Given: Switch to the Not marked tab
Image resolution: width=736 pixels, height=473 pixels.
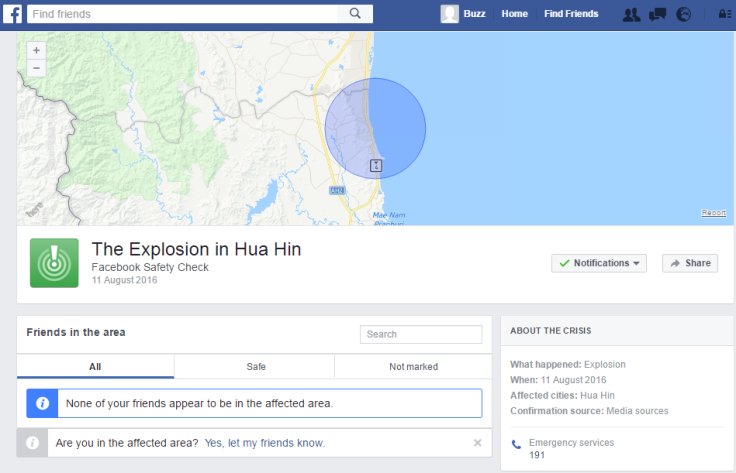Looking at the screenshot, I should tap(414, 366).
